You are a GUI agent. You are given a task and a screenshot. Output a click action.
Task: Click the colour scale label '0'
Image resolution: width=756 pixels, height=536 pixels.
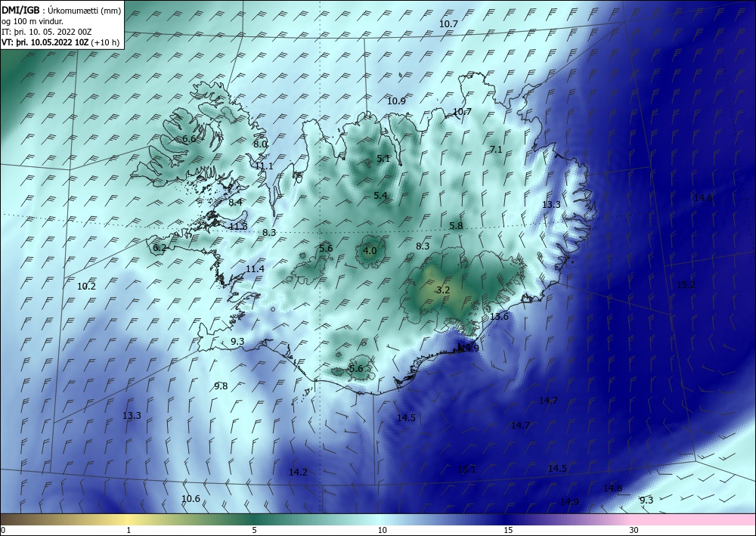point(3,531)
